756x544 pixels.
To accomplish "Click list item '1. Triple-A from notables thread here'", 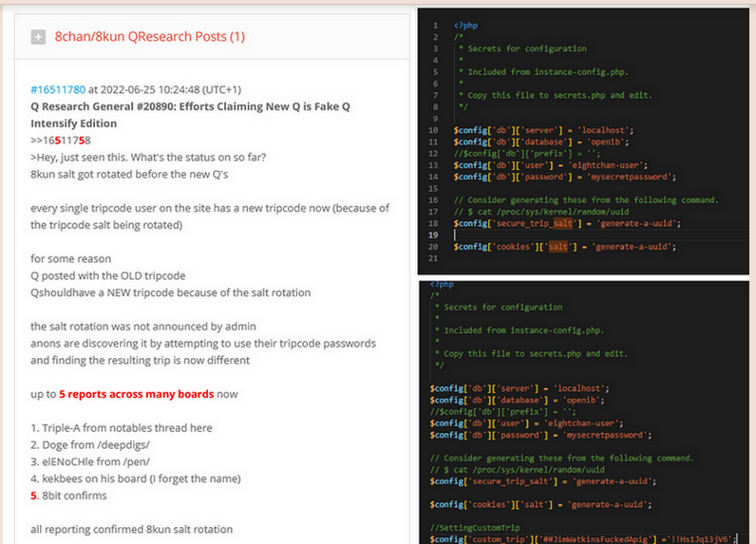I will click(122, 428).
